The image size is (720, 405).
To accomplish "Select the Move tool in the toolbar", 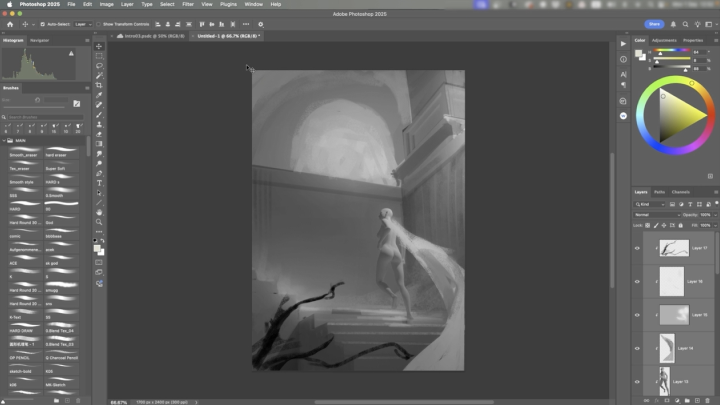I will (99, 46).
